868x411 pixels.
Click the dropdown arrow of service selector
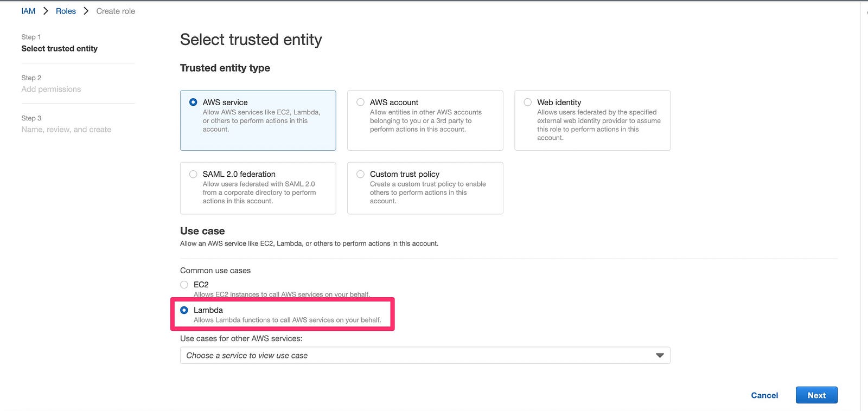pyautogui.click(x=660, y=356)
